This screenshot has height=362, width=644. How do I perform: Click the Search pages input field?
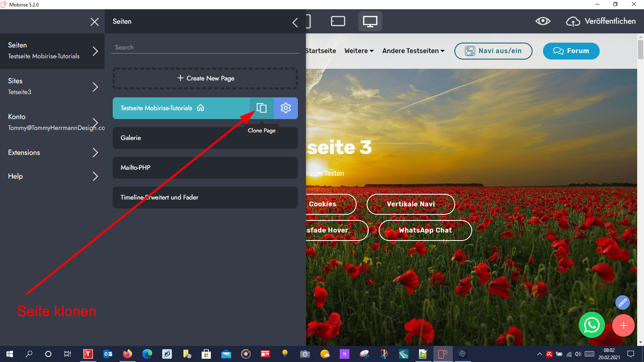tap(205, 47)
